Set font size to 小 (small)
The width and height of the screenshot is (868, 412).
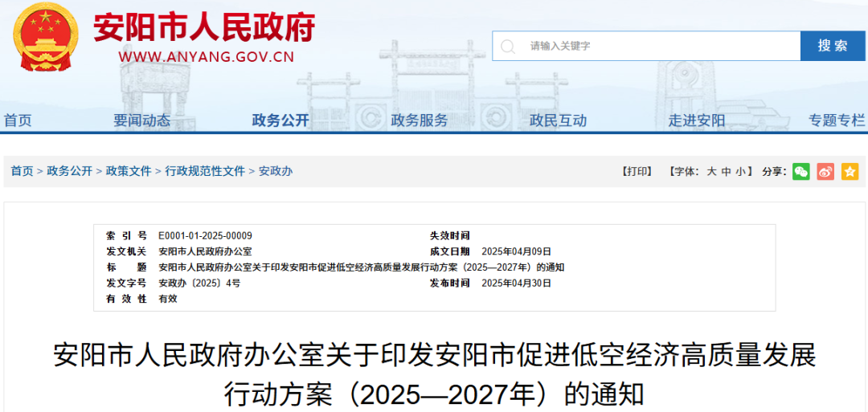point(740,171)
